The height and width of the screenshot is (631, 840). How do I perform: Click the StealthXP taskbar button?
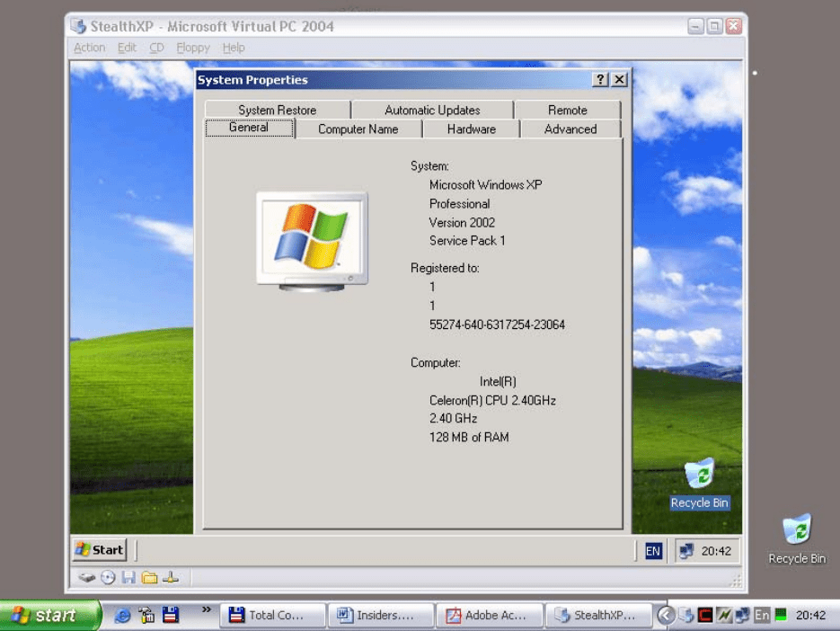pos(598,616)
